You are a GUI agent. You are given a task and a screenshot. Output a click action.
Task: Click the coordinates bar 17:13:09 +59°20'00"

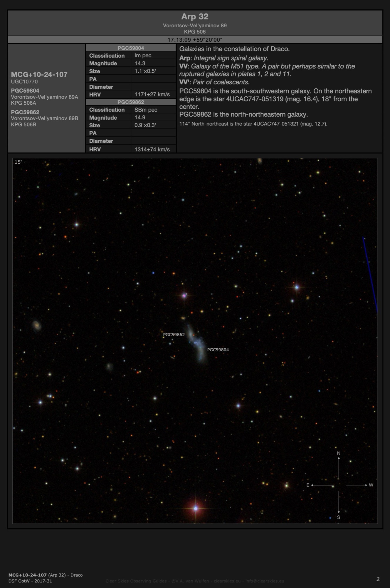click(x=195, y=40)
